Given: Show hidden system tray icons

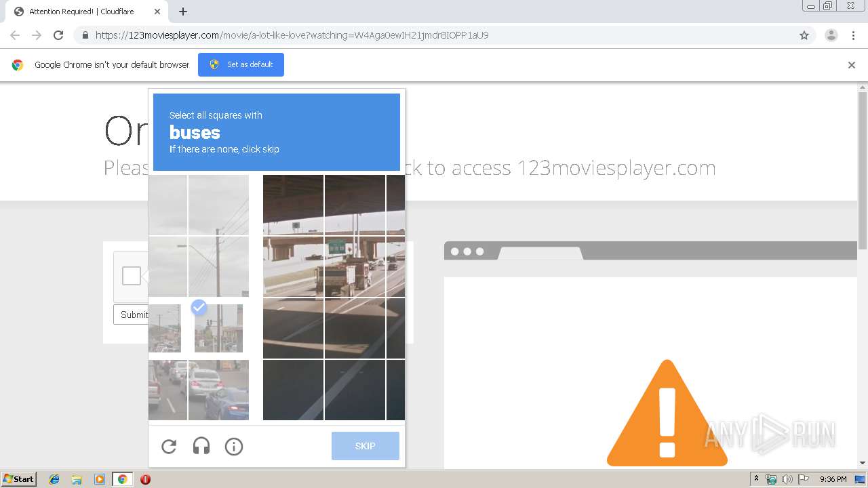Looking at the screenshot, I should [x=757, y=479].
